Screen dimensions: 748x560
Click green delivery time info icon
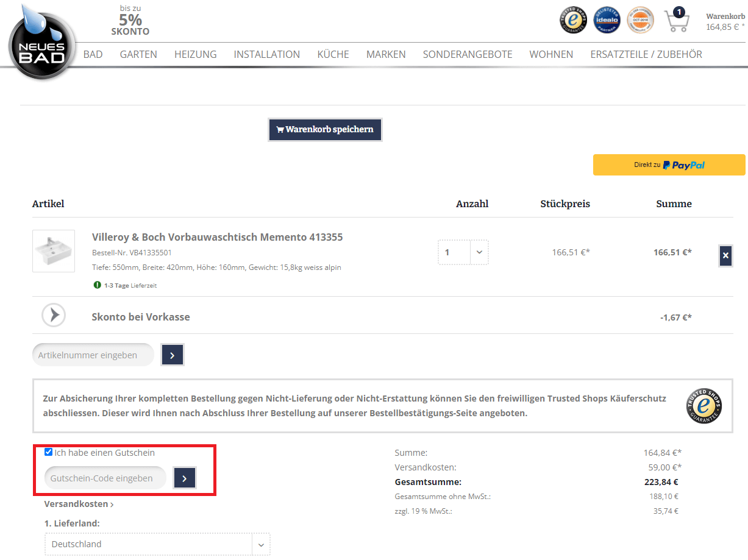(x=98, y=285)
